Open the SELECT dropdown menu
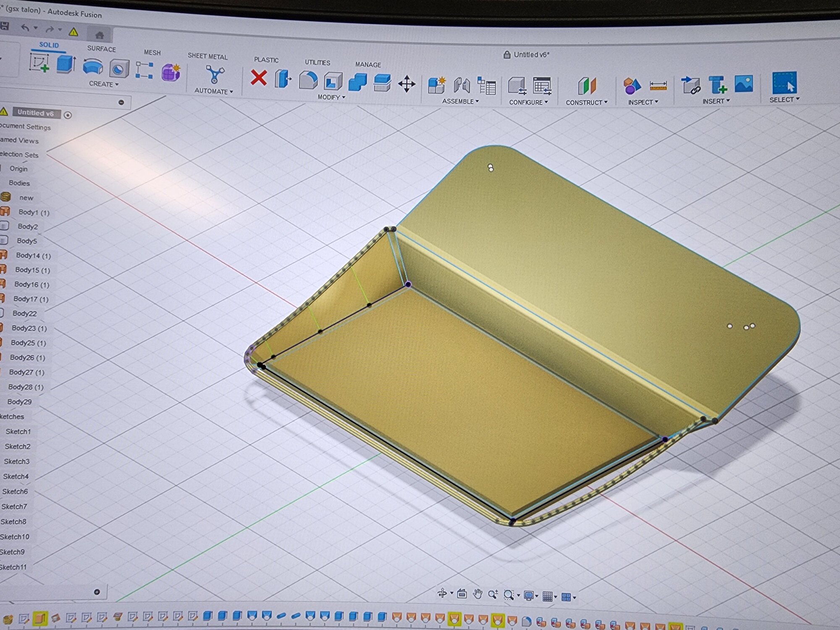This screenshot has height=630, width=840. click(784, 100)
